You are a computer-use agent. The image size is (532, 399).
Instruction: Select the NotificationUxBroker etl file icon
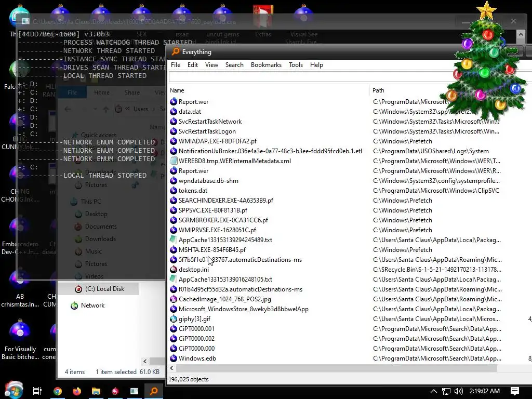(x=174, y=151)
